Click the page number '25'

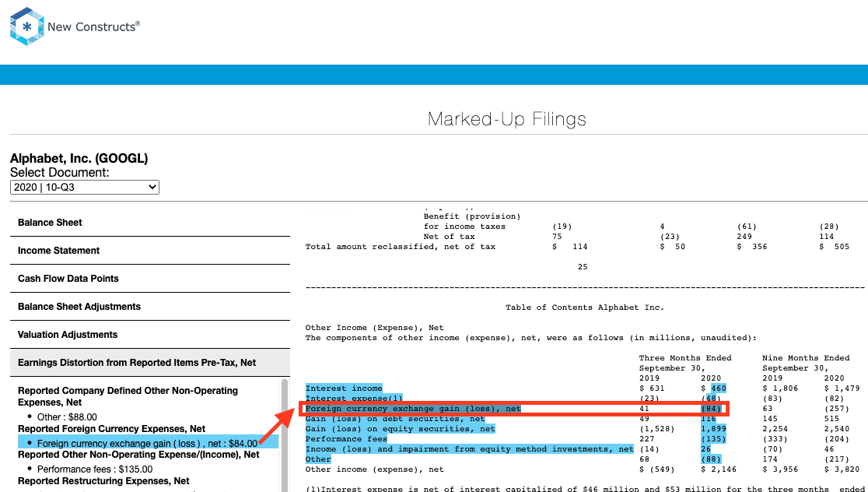583,267
